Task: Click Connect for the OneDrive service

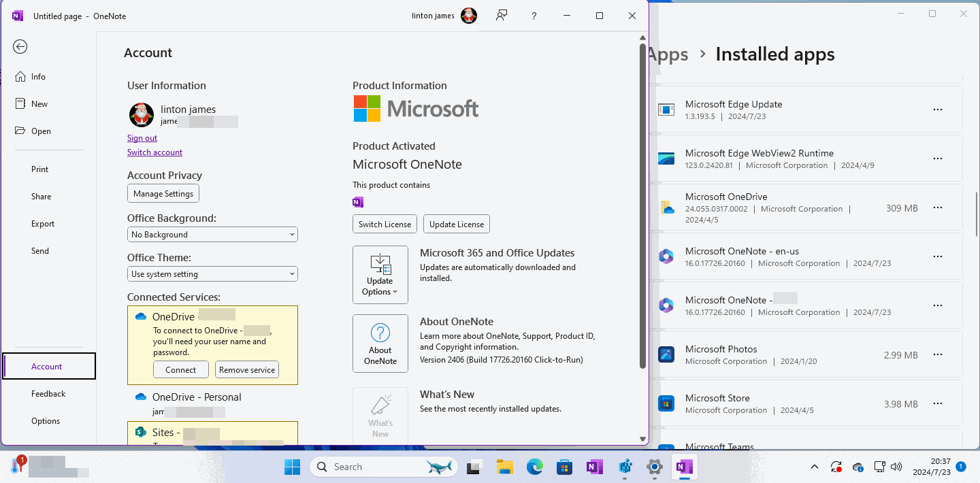Action: [180, 370]
